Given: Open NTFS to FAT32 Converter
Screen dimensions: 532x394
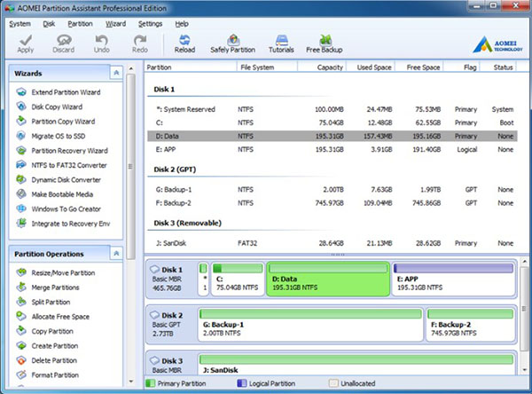Looking at the screenshot, I should click(62, 165).
